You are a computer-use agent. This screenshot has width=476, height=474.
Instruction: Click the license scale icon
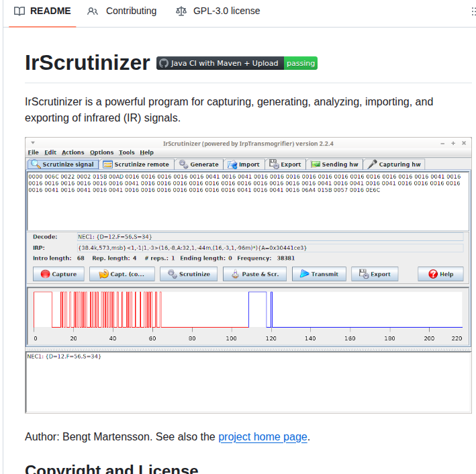pyautogui.click(x=181, y=11)
